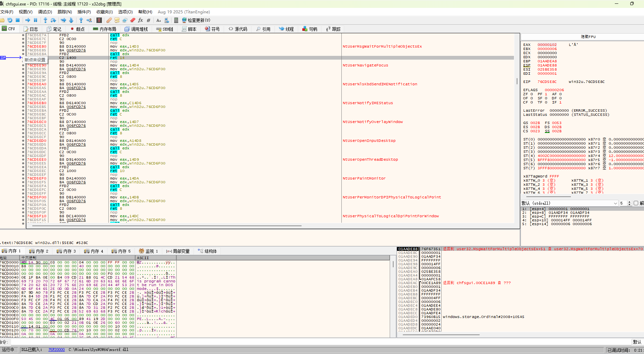This screenshot has width=644, height=354.
Task: Add a comment with the speech-bubble icon
Action: (x=116, y=20)
